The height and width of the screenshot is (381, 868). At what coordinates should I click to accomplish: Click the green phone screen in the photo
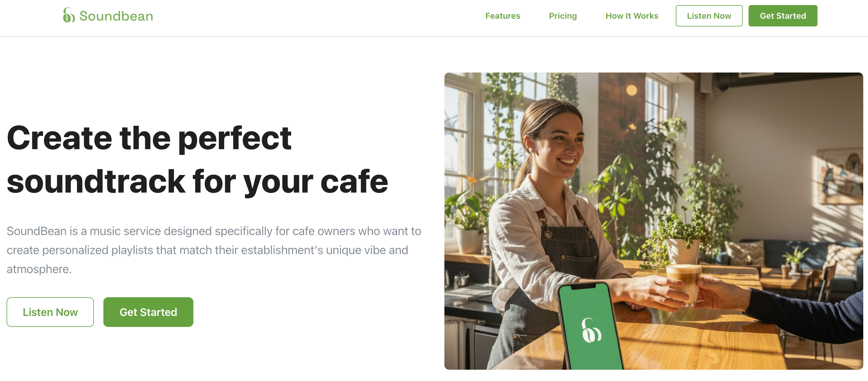click(x=590, y=327)
